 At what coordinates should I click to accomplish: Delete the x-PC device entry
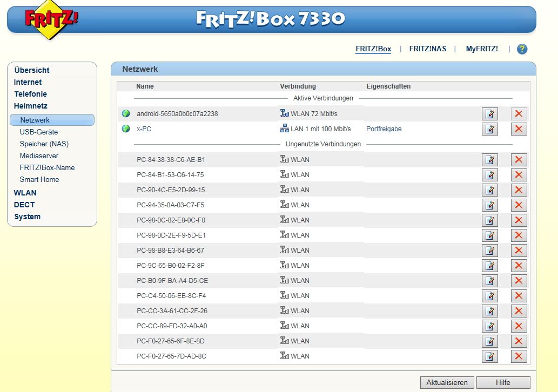(x=519, y=129)
